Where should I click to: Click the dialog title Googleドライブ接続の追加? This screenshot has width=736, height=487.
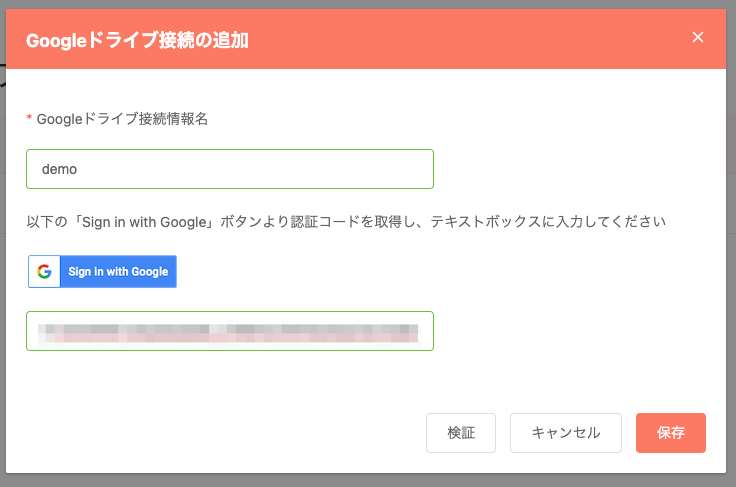pos(137,40)
